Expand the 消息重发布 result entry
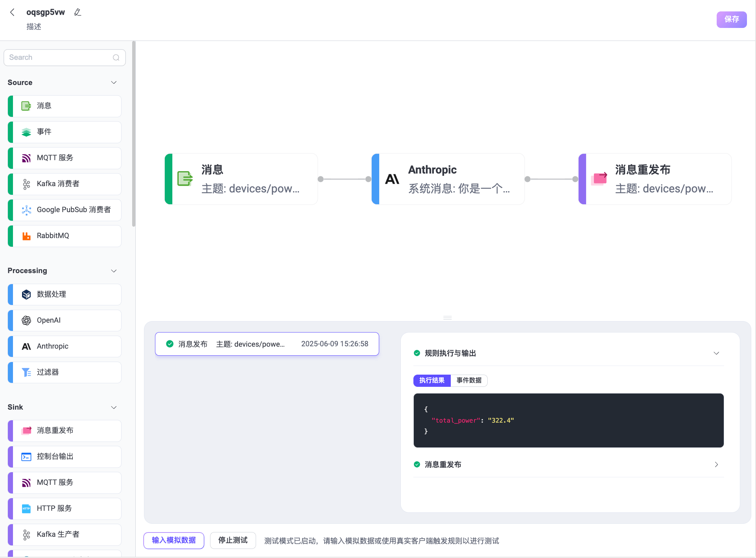This screenshot has height=558, width=756. (x=716, y=465)
